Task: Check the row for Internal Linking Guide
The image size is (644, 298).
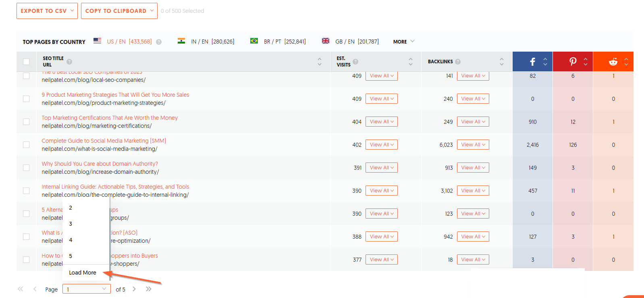Action: pos(26,191)
